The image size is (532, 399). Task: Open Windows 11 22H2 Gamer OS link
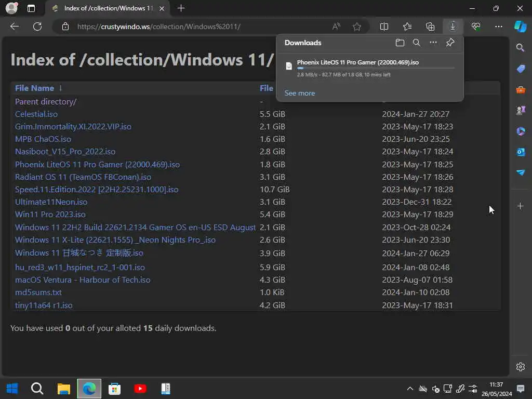[135, 228]
